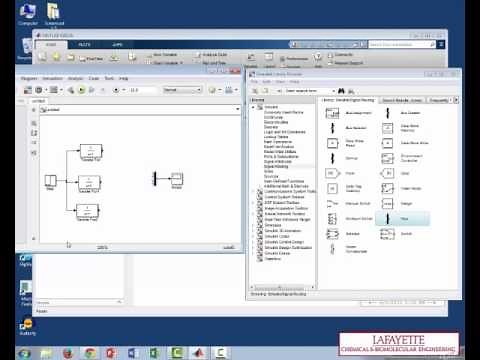Image resolution: width=480 pixels, height=360 pixels.
Task: Click Find Files in MATLAB toolbar
Action: coord(91,59)
